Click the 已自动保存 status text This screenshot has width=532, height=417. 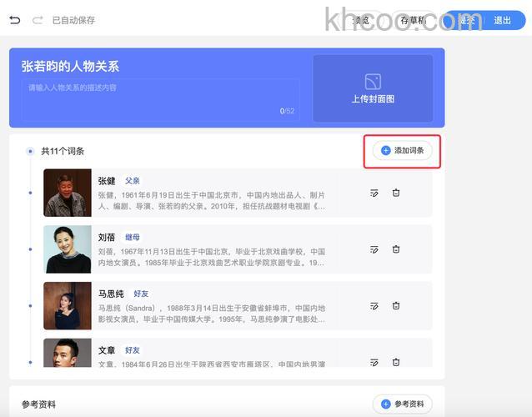[x=73, y=20]
